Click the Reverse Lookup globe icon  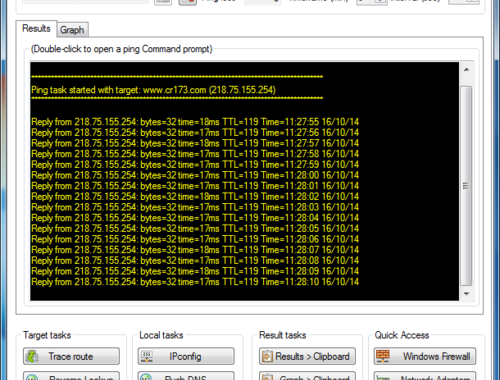33,377
